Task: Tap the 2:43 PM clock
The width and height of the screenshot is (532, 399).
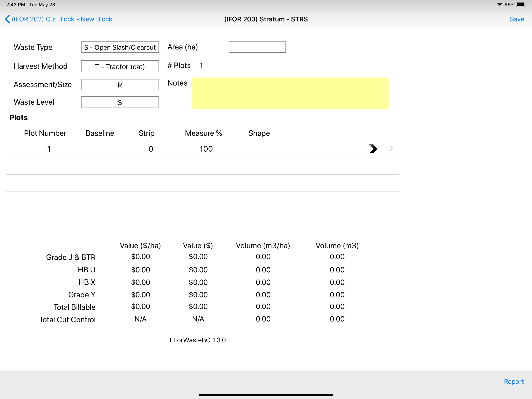Action: pyautogui.click(x=16, y=4)
